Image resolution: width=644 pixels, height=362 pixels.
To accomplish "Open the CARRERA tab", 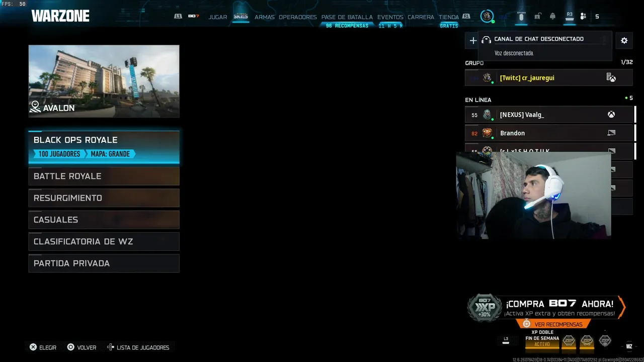I will coord(421,17).
